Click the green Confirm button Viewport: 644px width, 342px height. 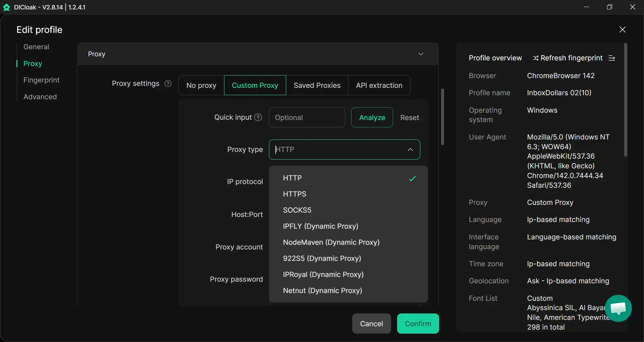418,324
